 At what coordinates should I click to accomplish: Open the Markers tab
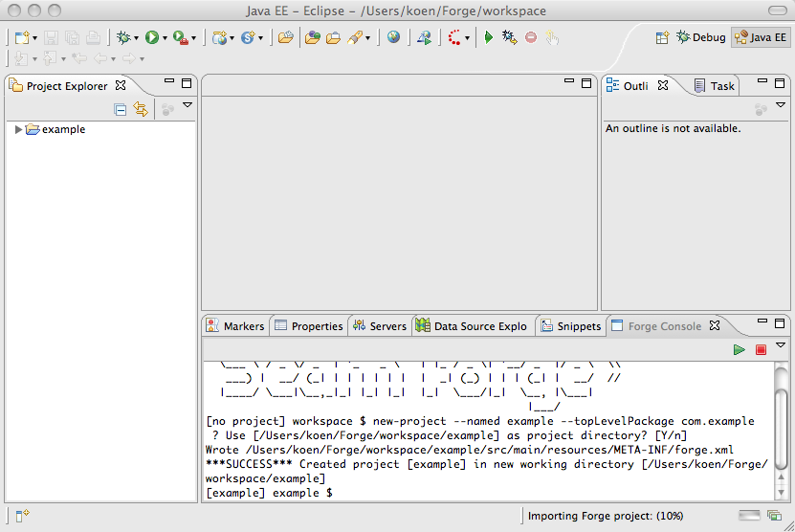[235, 326]
